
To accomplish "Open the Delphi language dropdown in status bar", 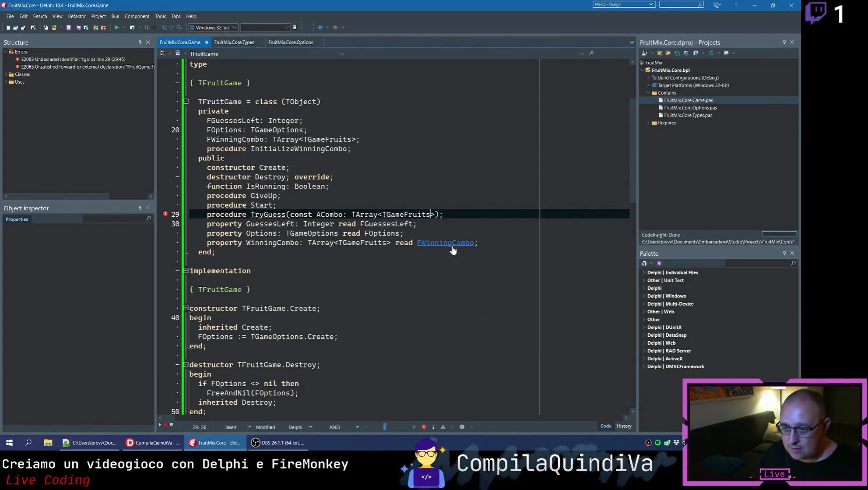I will click(310, 427).
